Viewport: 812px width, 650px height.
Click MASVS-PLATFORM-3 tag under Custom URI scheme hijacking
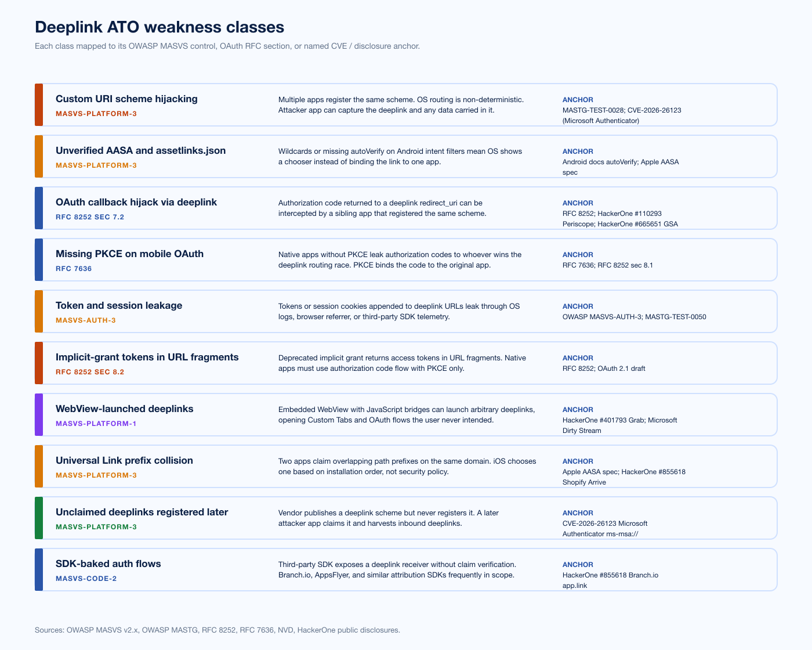pyautogui.click(x=96, y=114)
